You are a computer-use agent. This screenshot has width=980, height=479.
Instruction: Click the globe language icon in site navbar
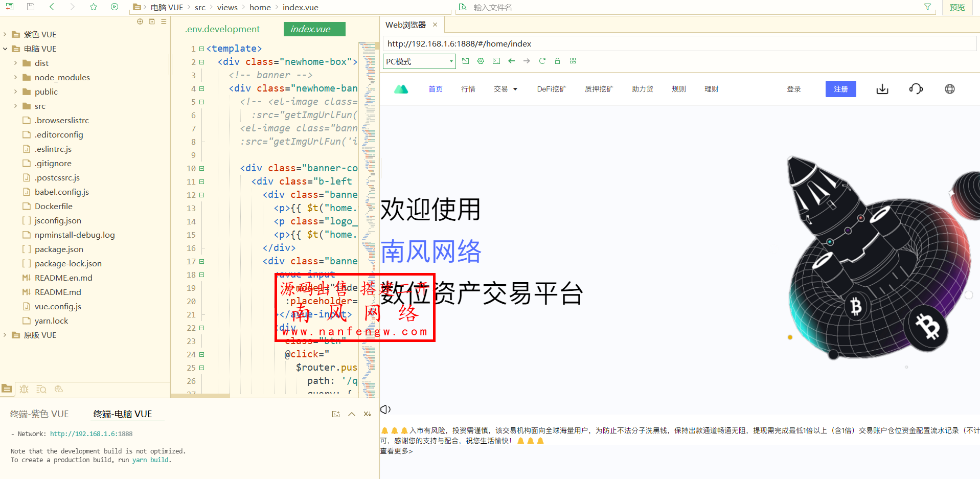point(949,88)
